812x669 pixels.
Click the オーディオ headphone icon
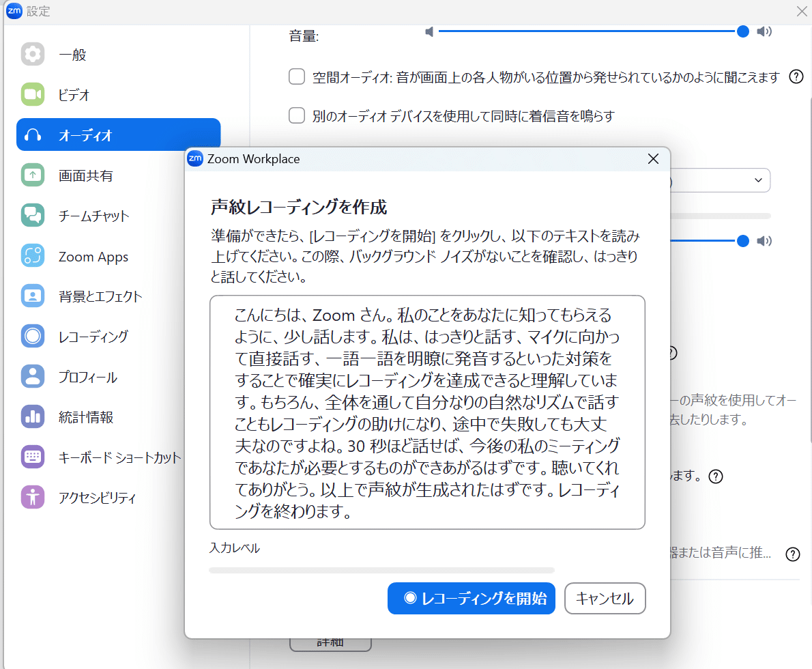(33, 134)
